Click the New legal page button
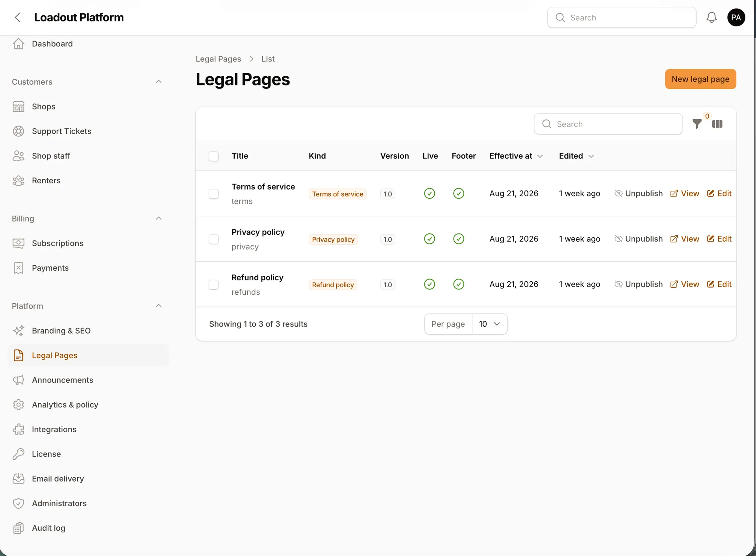 click(x=700, y=79)
